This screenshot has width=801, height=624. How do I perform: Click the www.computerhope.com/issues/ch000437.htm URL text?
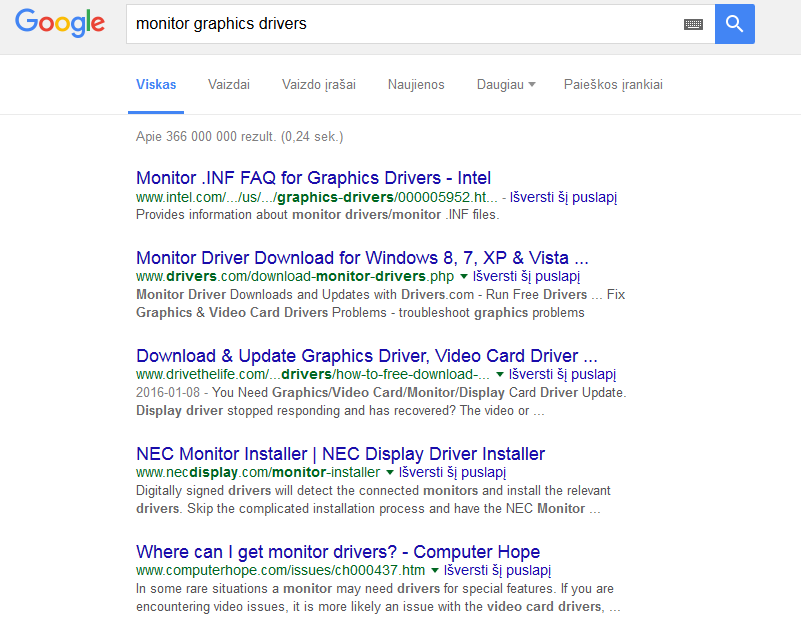coord(280,570)
